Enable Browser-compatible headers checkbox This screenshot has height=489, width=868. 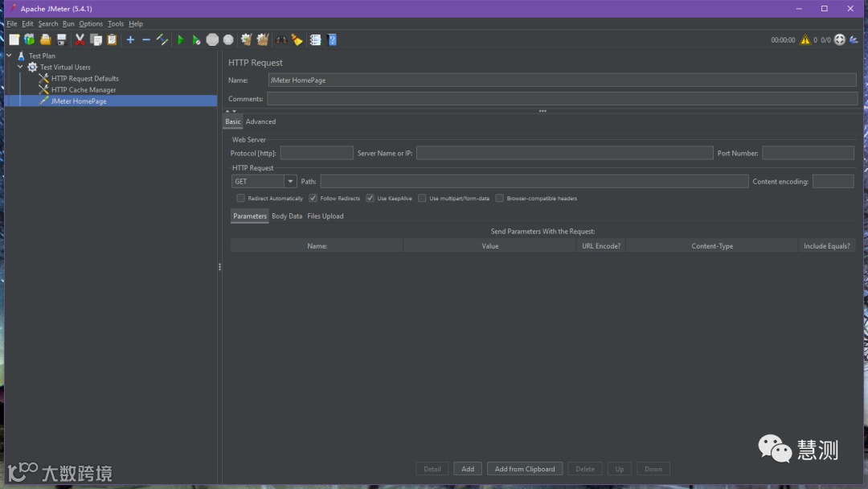click(x=499, y=199)
